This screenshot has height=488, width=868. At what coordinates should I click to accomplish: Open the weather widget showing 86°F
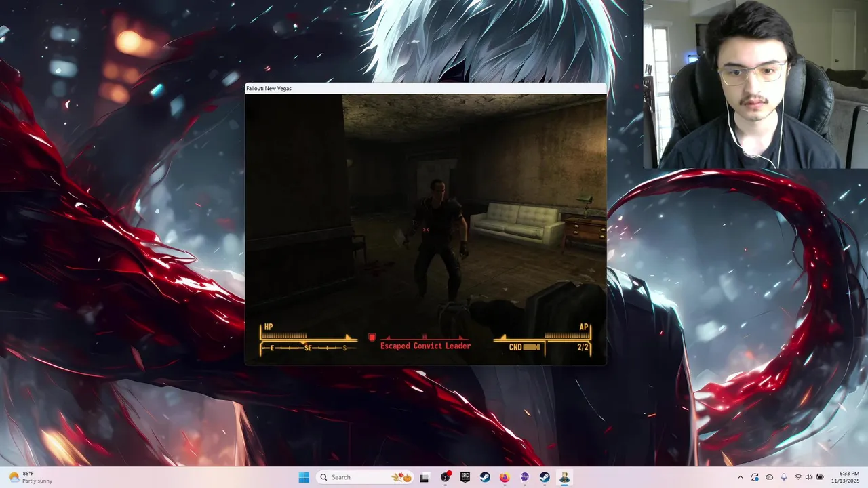pos(31,477)
